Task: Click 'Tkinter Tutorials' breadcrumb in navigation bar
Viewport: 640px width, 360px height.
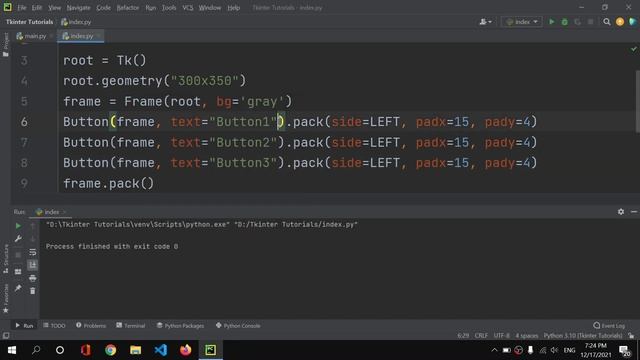Action: pos(29,22)
